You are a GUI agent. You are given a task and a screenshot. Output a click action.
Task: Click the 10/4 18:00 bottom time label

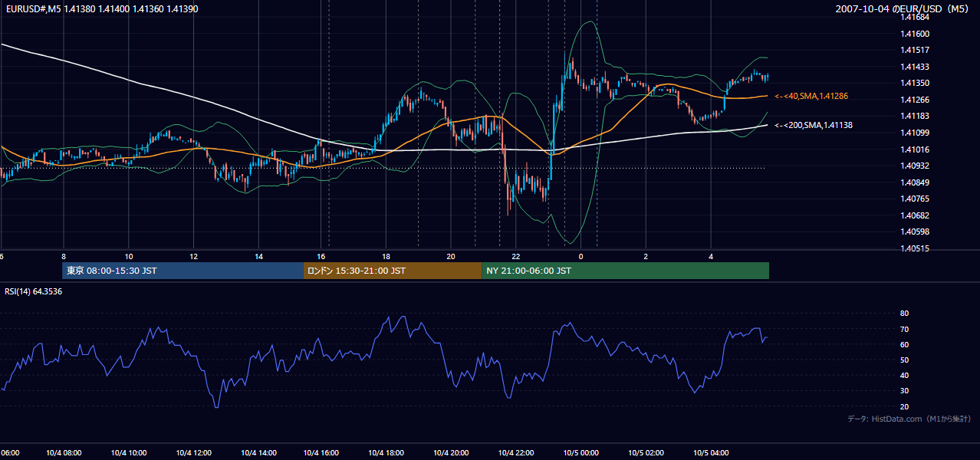pos(386,453)
